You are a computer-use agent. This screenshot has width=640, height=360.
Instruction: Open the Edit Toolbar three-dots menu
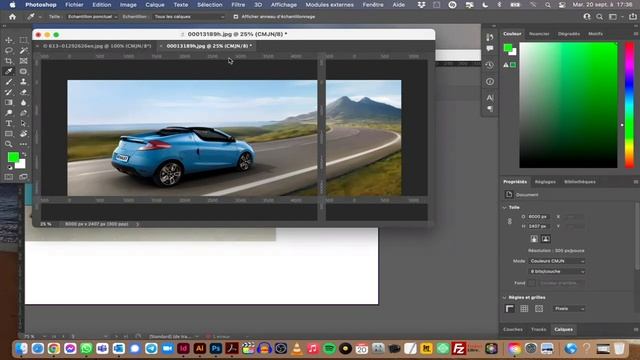point(23,144)
